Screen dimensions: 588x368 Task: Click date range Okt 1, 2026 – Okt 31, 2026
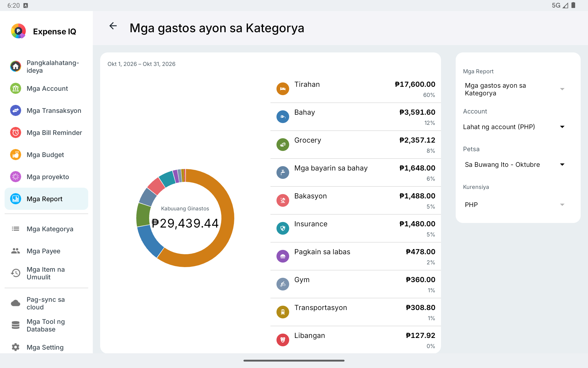click(x=141, y=64)
